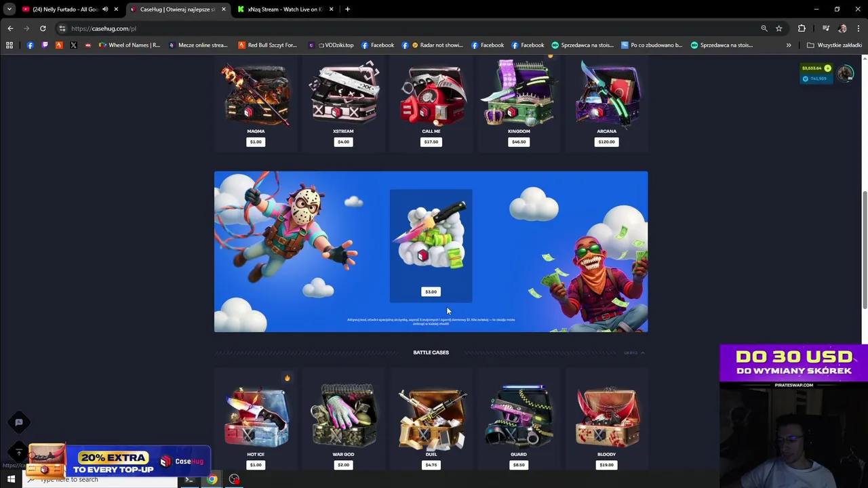Click the casehug.com/pl address bar

[x=407, y=28]
